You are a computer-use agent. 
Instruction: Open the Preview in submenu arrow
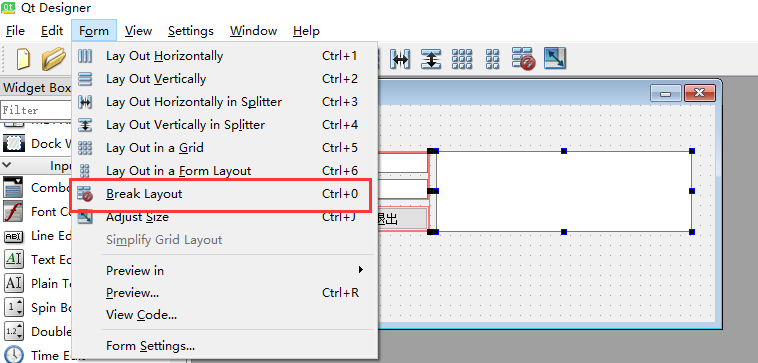coord(361,270)
